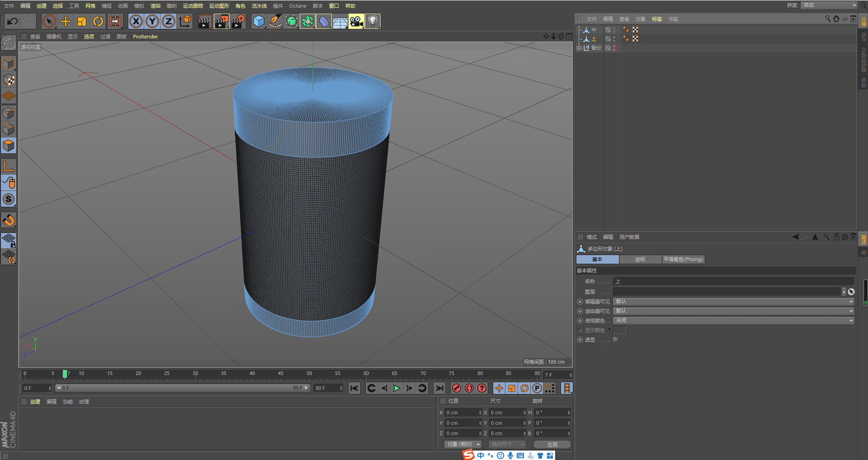The image size is (868, 460).
Task: Open the 使用颜色 dropdown
Action: (733, 321)
